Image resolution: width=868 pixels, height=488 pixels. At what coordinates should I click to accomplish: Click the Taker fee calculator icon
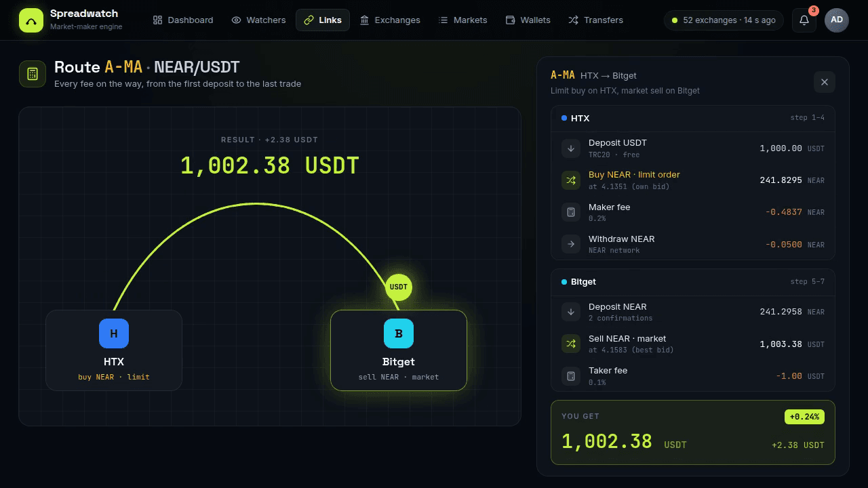(571, 375)
